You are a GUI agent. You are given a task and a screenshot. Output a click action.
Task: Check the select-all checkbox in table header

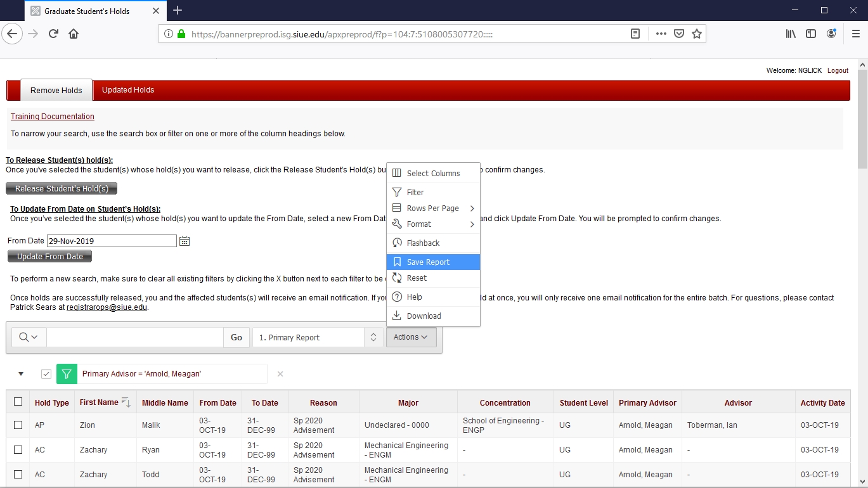tap(18, 402)
